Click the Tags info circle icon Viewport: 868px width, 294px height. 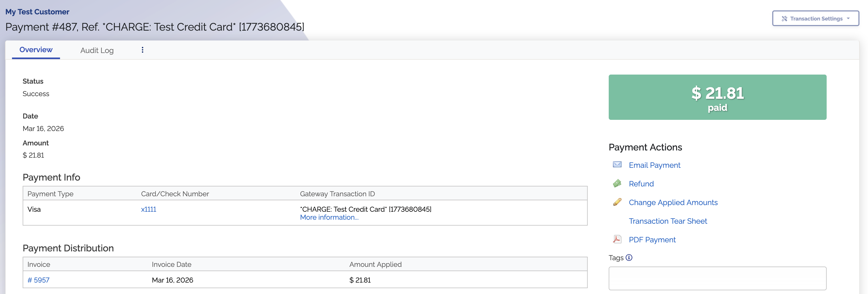(629, 258)
